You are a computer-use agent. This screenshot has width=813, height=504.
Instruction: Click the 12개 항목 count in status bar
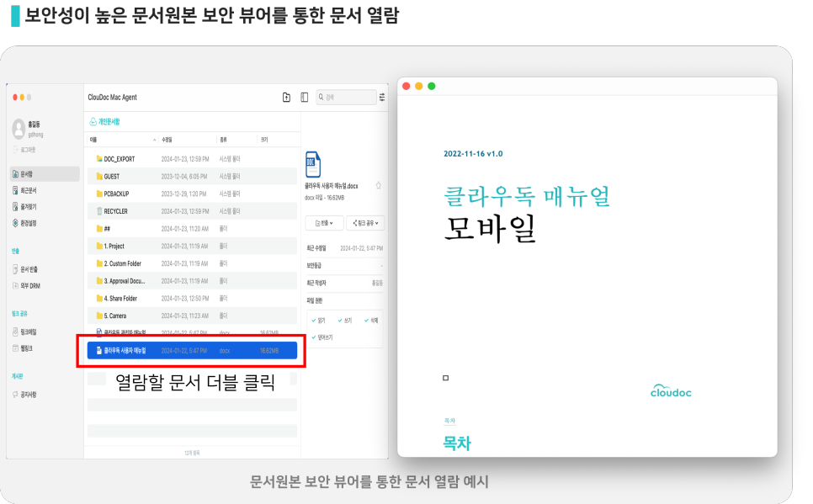192,453
